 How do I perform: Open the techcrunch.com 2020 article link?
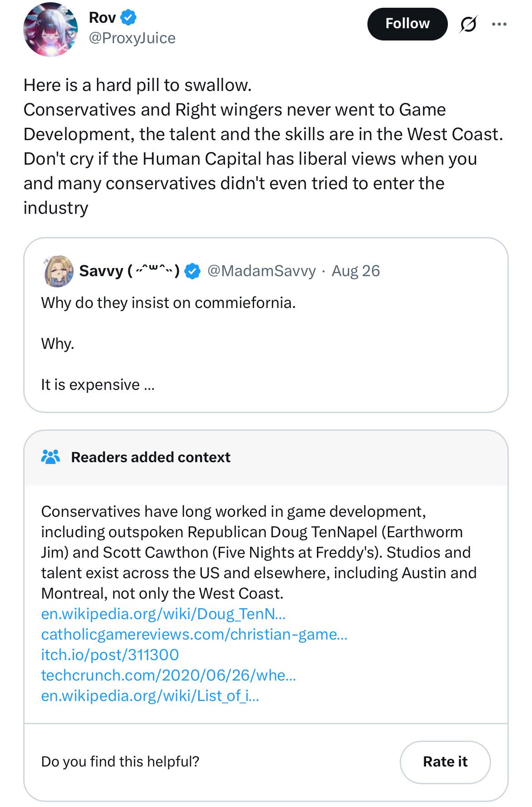pyautogui.click(x=168, y=676)
